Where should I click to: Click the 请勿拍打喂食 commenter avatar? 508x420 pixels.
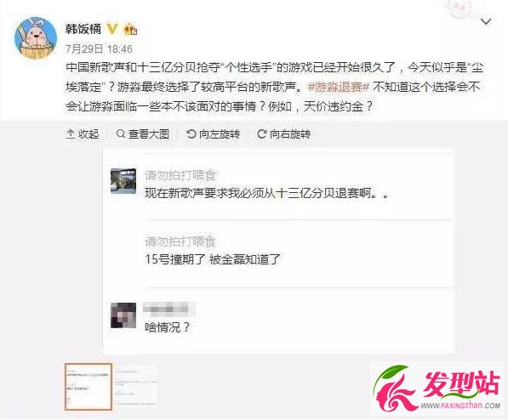pyautogui.click(x=123, y=181)
